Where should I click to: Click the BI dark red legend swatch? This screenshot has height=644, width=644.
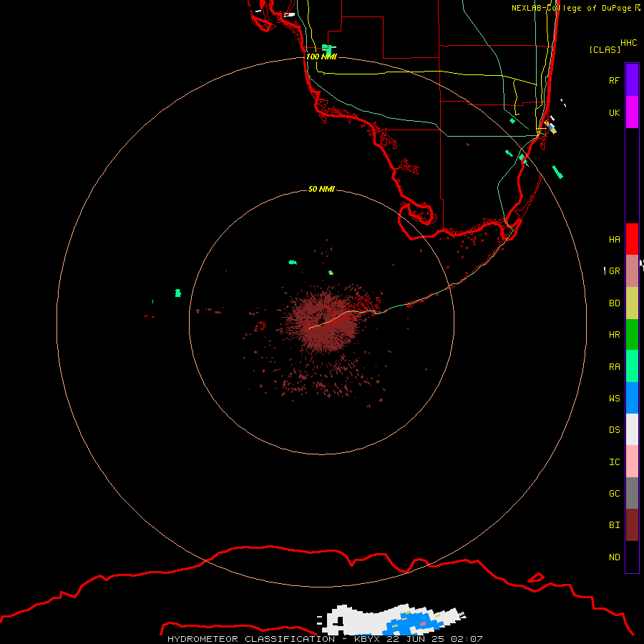point(632,525)
